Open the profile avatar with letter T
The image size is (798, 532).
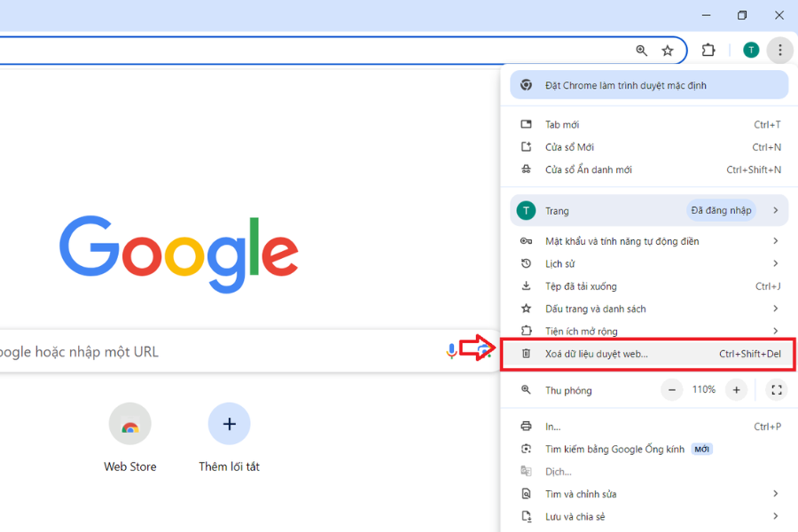(x=750, y=50)
